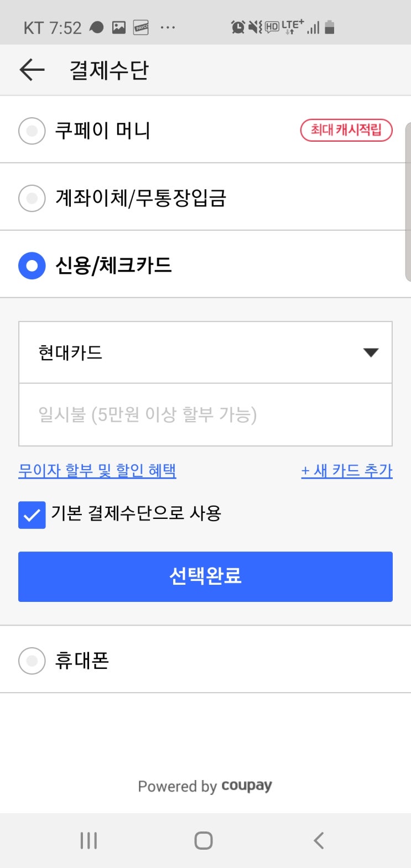Select 휴대폰 payment radio option

pos(32,661)
